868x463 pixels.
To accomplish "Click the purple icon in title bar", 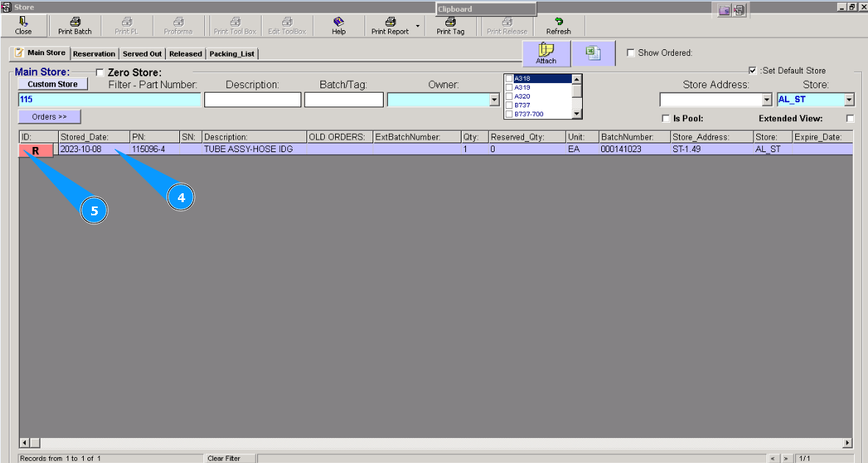I will click(724, 10).
